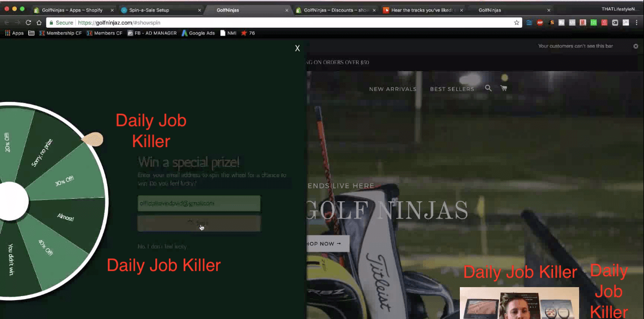
Task: Decline with "No, I don't feel lucky"
Action: (162, 246)
